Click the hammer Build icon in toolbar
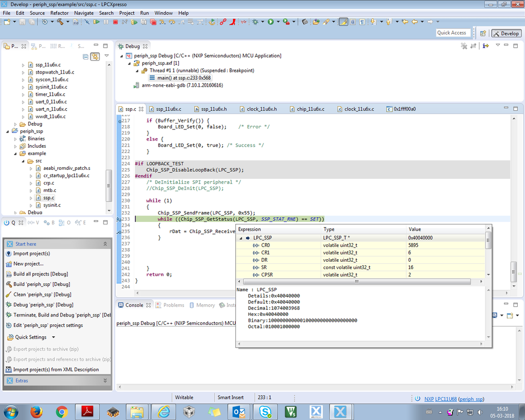 pyautogui.click(x=60, y=22)
